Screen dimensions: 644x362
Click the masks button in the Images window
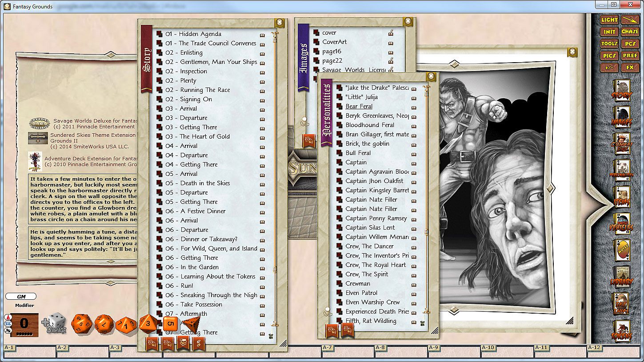[309, 140]
